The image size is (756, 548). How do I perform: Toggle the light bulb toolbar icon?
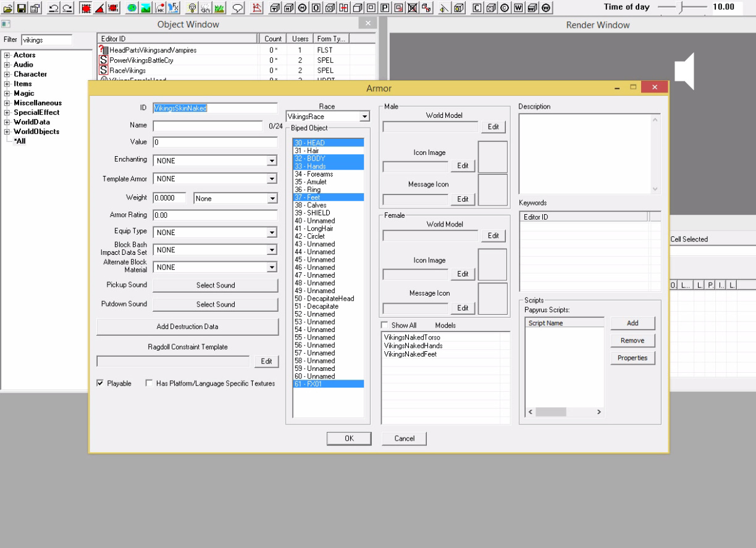coord(193,8)
